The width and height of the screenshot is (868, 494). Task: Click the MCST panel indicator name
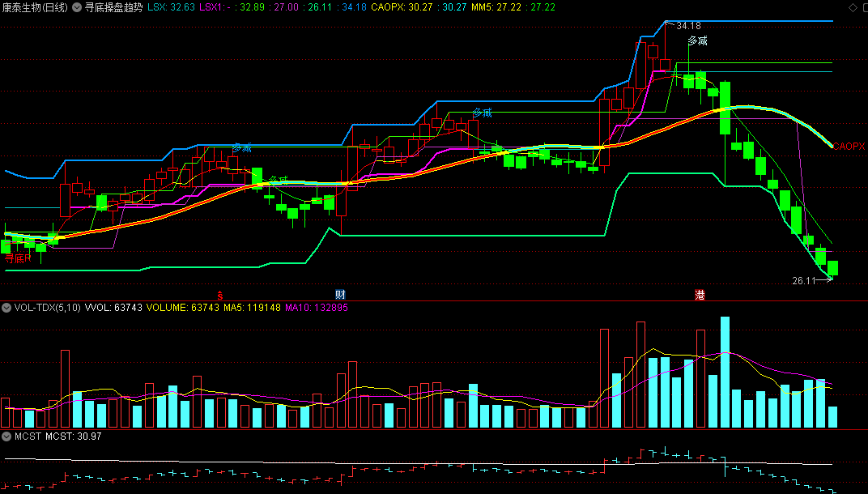tap(28, 437)
